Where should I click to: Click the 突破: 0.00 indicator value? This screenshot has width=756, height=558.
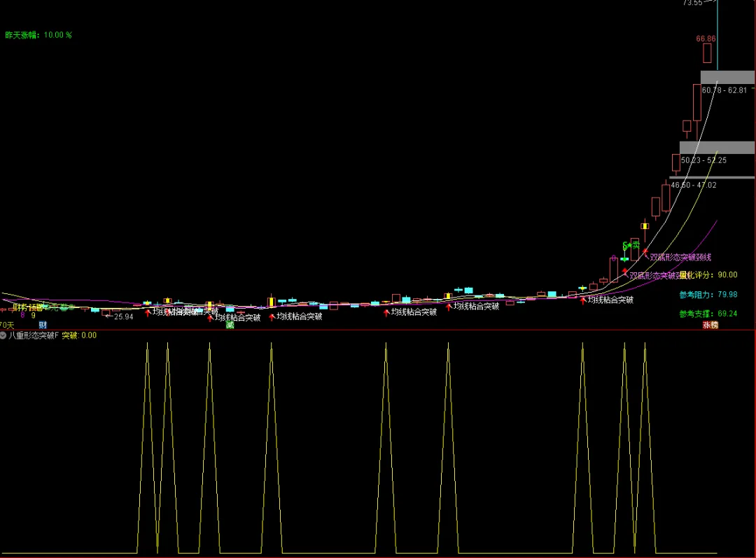coord(79,335)
